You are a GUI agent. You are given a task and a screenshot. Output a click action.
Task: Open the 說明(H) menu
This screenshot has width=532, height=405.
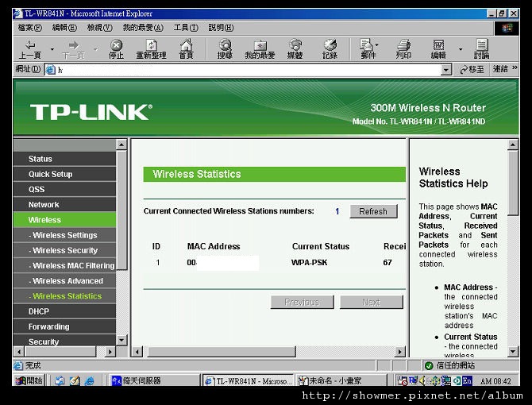tap(221, 28)
